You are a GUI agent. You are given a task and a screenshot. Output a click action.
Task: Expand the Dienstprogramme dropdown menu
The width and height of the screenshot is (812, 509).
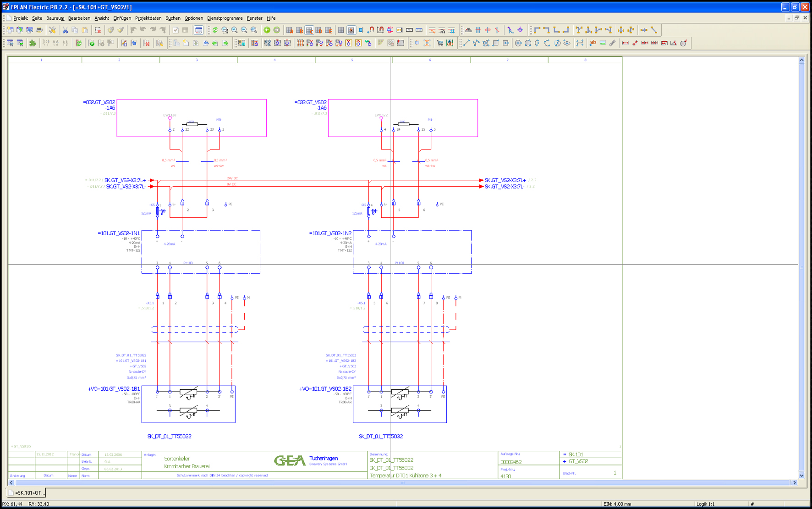click(225, 18)
